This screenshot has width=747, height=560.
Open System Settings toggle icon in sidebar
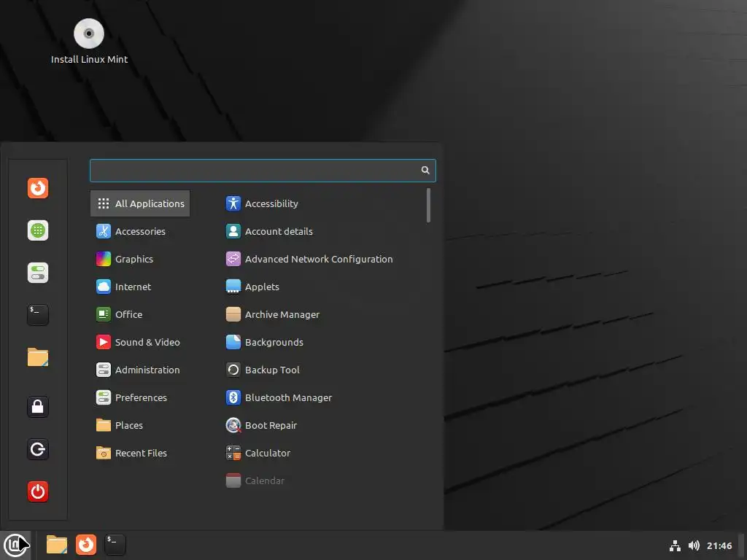(38, 273)
